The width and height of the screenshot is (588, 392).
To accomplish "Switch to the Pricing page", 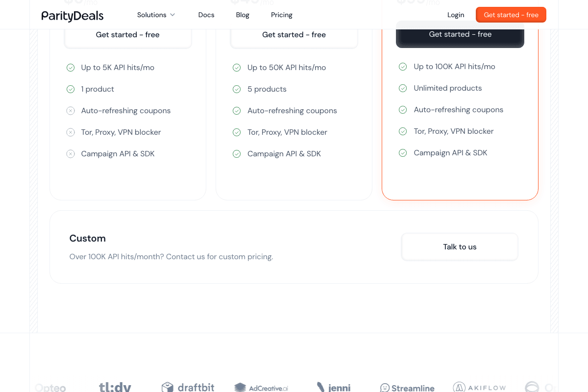I will click(281, 15).
